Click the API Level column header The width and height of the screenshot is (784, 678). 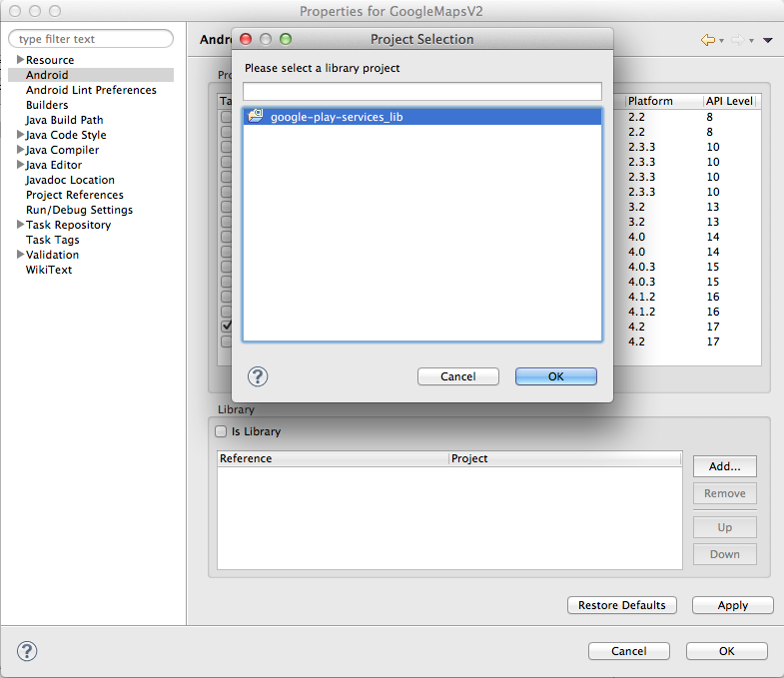[729, 101]
